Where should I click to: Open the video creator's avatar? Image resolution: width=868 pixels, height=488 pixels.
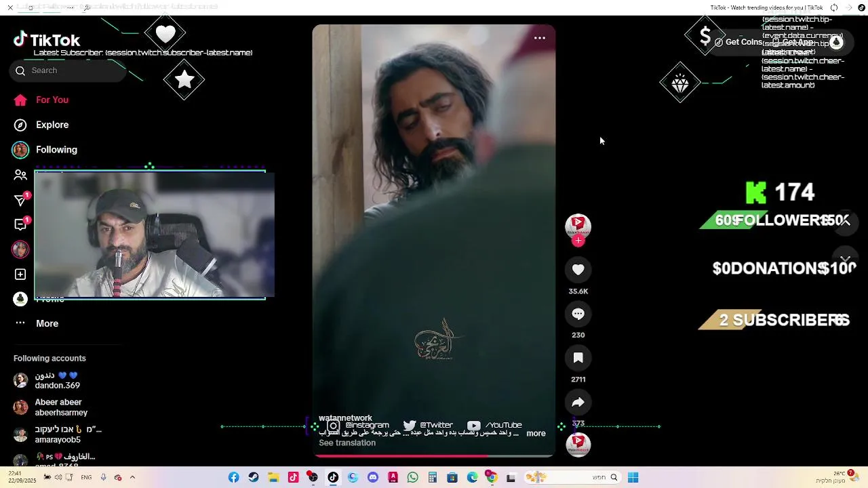tap(578, 226)
